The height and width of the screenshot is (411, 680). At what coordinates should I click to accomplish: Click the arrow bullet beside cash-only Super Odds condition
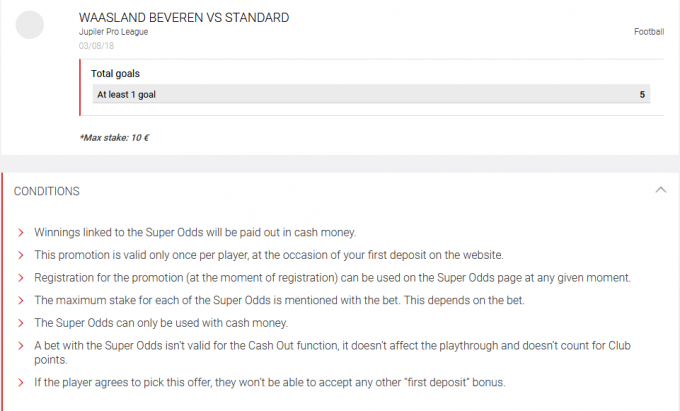coord(20,323)
